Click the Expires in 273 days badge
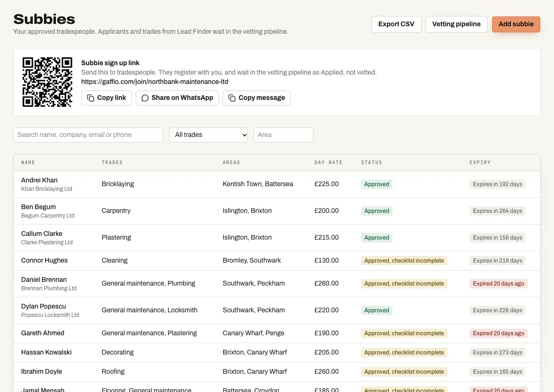 click(x=498, y=353)
